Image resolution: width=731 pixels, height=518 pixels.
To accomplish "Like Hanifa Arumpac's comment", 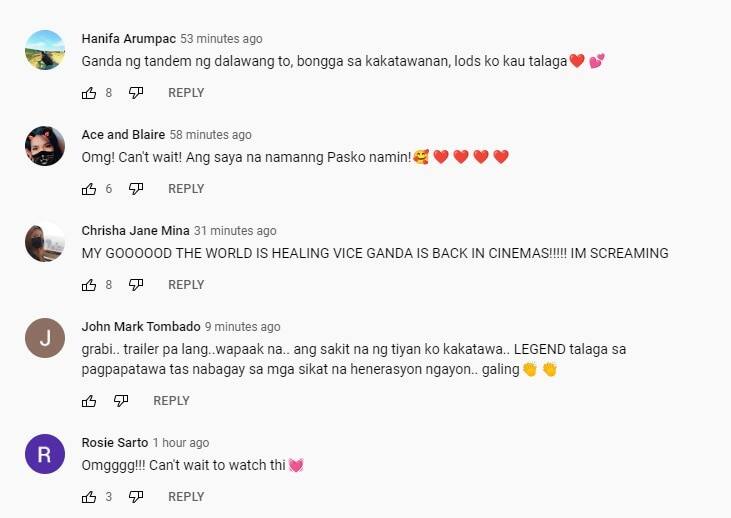I will [89, 93].
